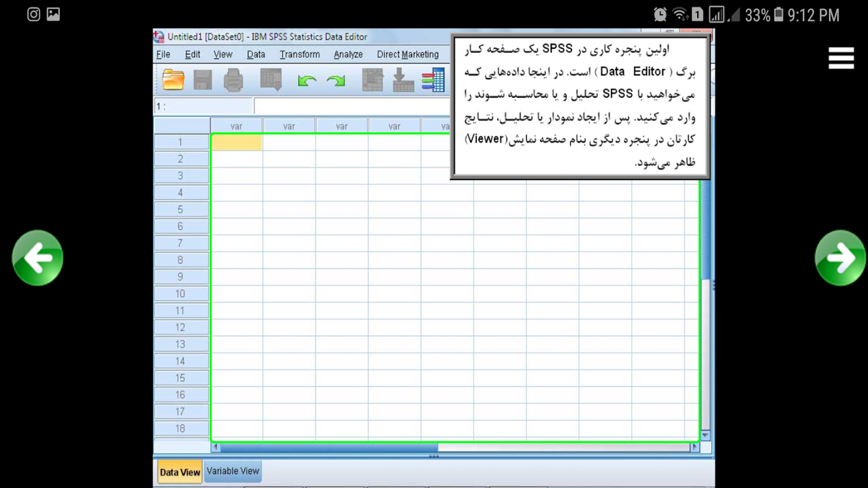Tap the alarm clock status icon

[x=660, y=15]
